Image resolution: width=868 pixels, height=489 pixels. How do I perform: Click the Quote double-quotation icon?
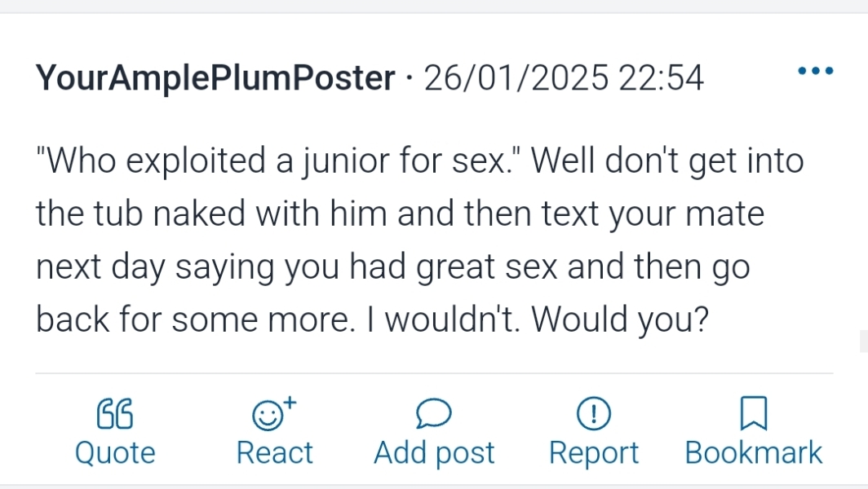click(115, 415)
